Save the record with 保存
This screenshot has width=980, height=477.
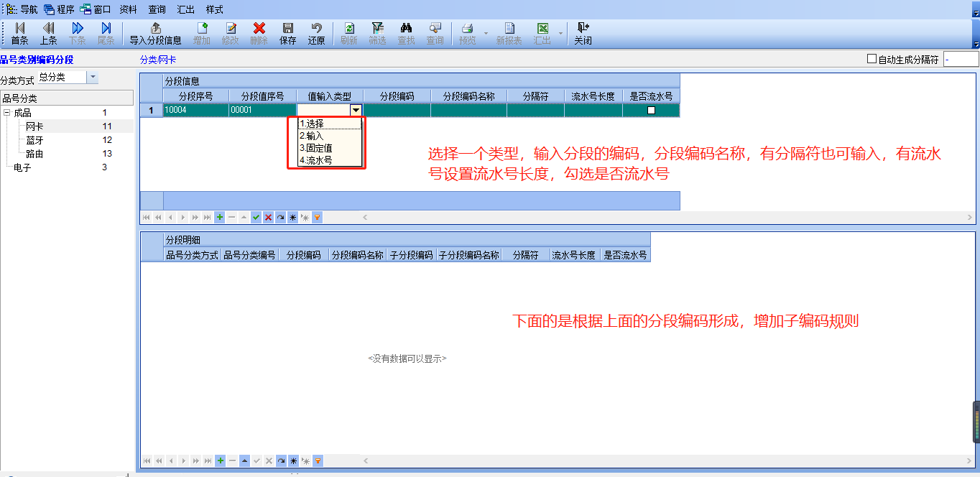[x=288, y=34]
